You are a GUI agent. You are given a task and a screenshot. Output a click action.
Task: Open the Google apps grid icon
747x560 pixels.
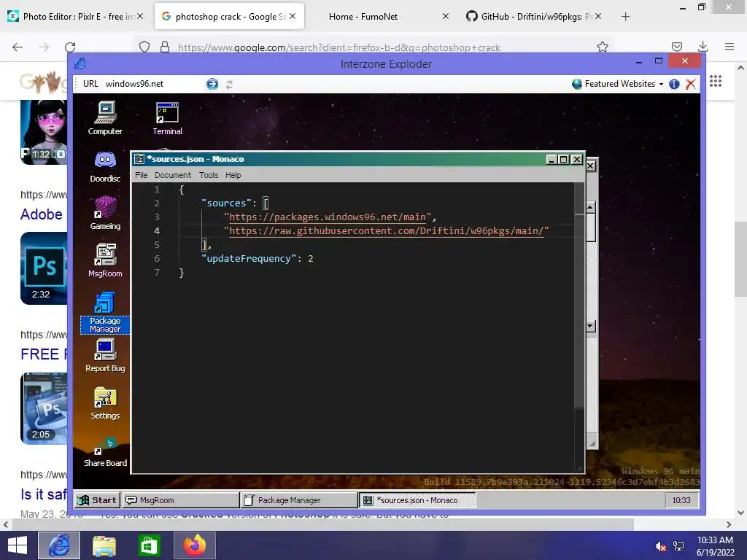tap(716, 81)
